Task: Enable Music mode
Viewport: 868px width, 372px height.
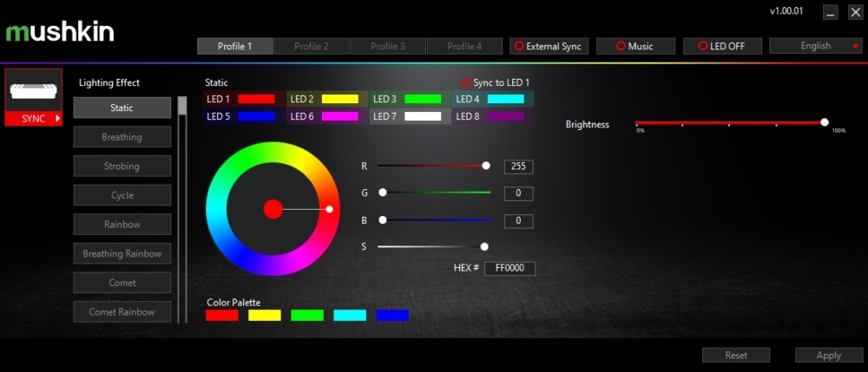Action: click(x=635, y=47)
